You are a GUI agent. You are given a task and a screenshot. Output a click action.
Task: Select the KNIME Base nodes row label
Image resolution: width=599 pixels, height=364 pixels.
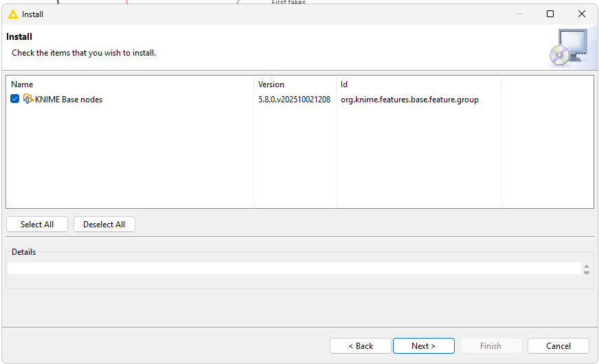[68, 100]
